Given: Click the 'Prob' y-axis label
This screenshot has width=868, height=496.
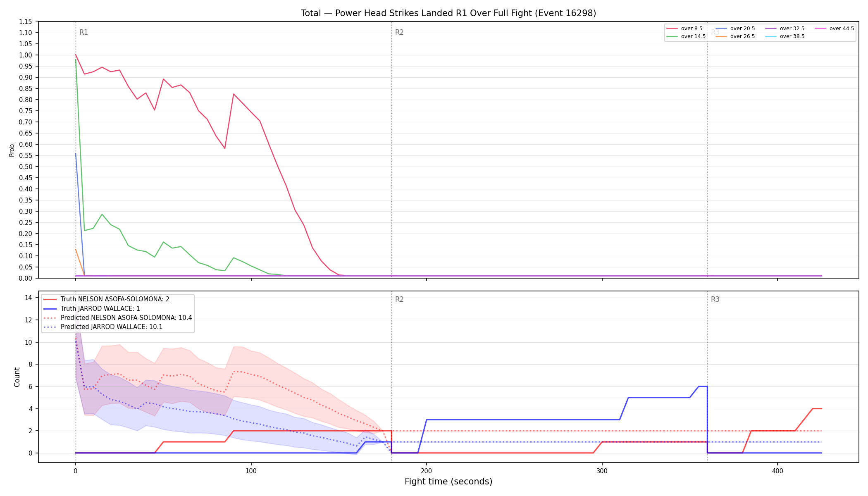Looking at the screenshot, I should [x=12, y=150].
